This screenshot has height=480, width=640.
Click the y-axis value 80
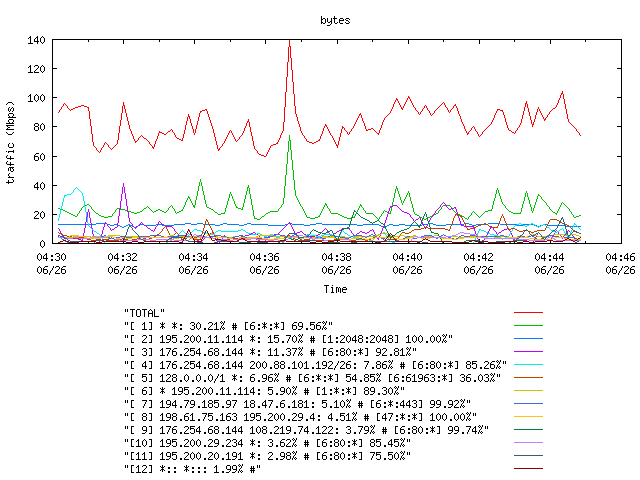pos(39,127)
